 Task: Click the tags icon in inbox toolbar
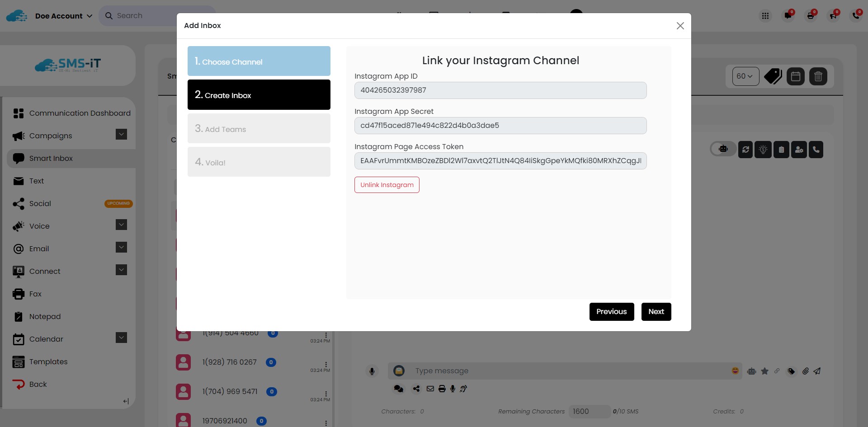click(x=773, y=76)
